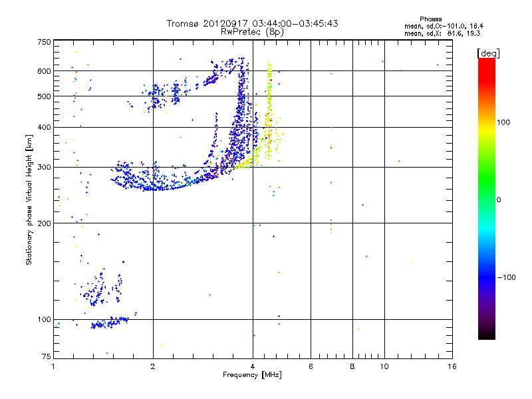Click the y-axis tick label '75'
This screenshot has height=399, width=532.
pyautogui.click(x=47, y=356)
